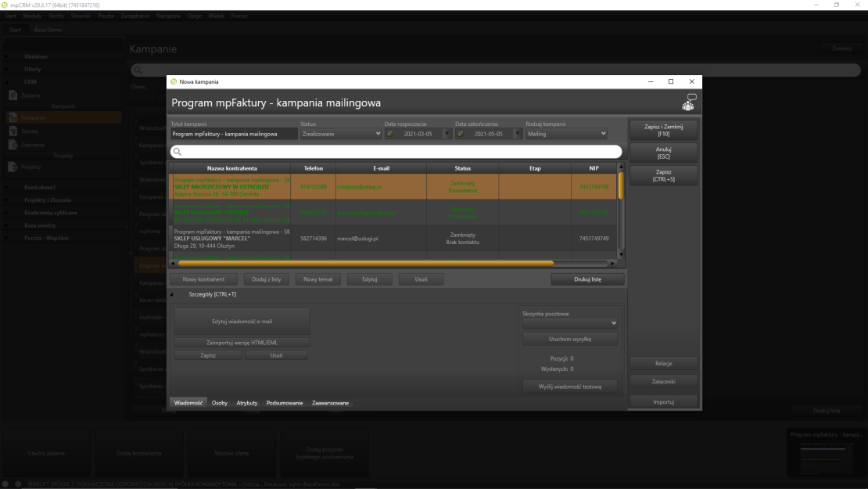Image resolution: width=868 pixels, height=489 pixels.
Task: Click Edytuj wiadomość e-mail button
Action: coord(242,322)
